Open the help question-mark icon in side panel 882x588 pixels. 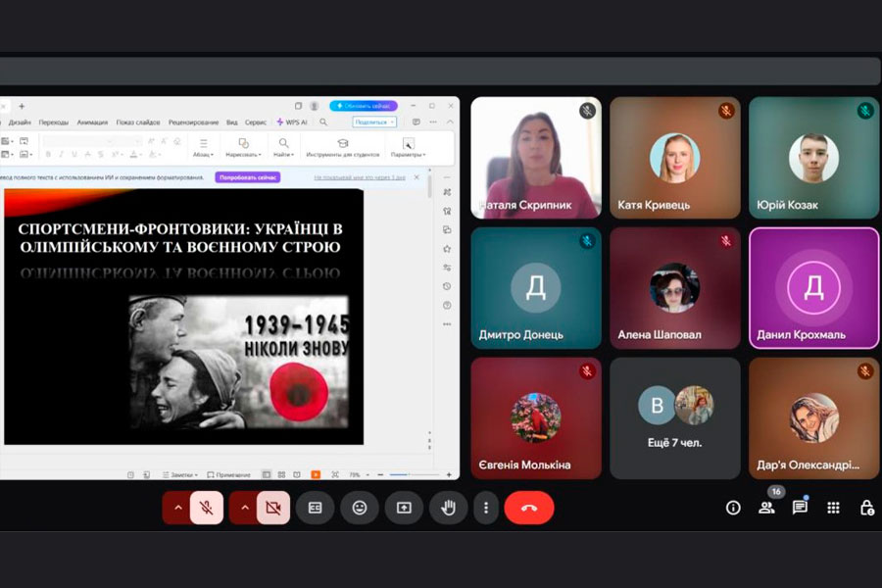click(447, 305)
